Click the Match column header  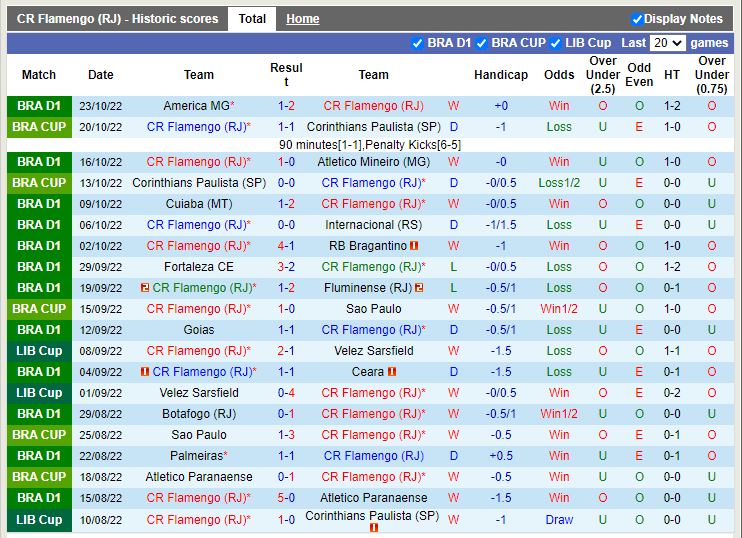39,75
